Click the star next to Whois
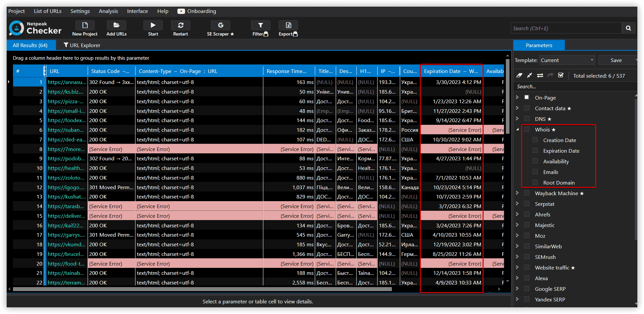 554,130
